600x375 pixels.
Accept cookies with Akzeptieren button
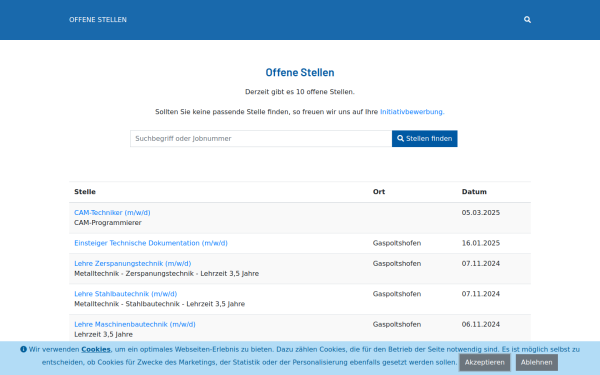tap(485, 362)
